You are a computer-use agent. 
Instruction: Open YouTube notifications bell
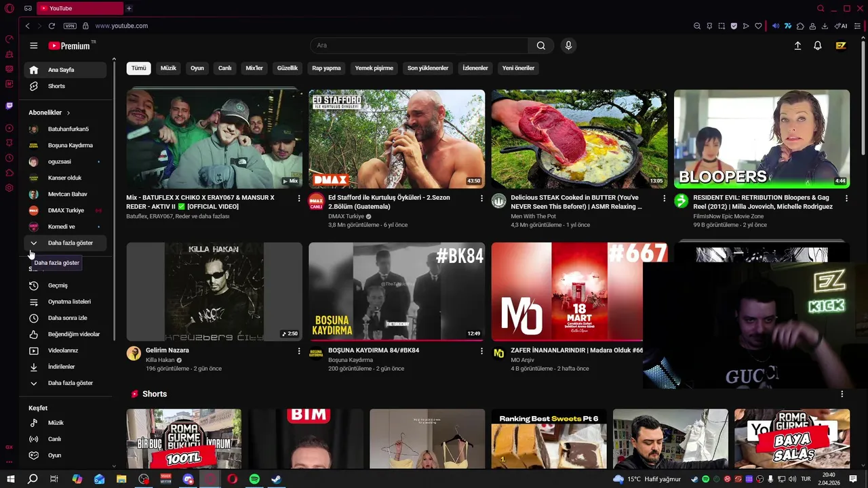tap(818, 45)
